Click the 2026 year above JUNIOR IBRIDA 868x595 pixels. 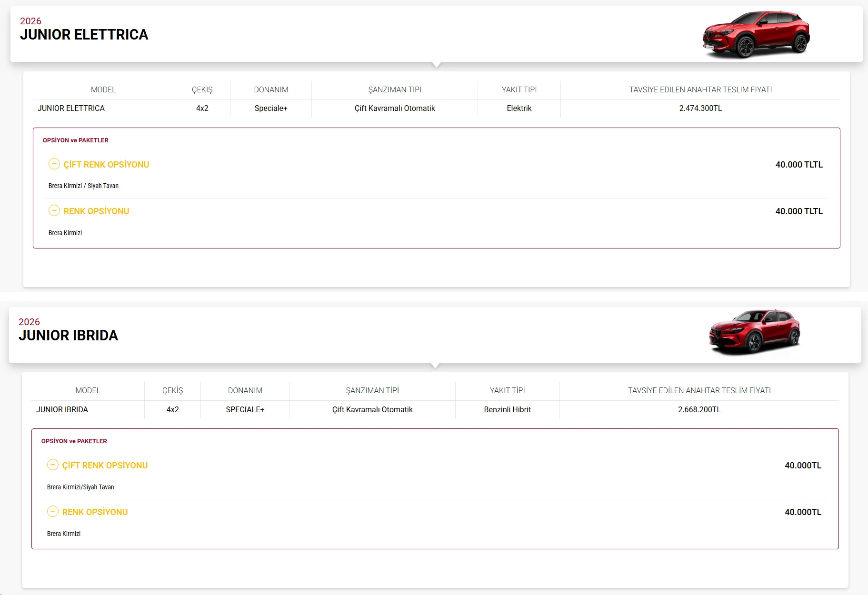pyautogui.click(x=29, y=322)
